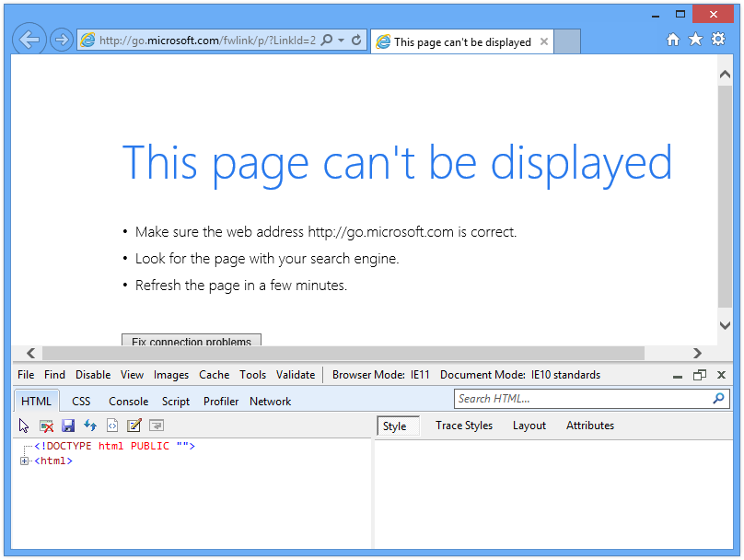
Task: Close the 'This page can't be displayed' tab
Action: [x=544, y=41]
